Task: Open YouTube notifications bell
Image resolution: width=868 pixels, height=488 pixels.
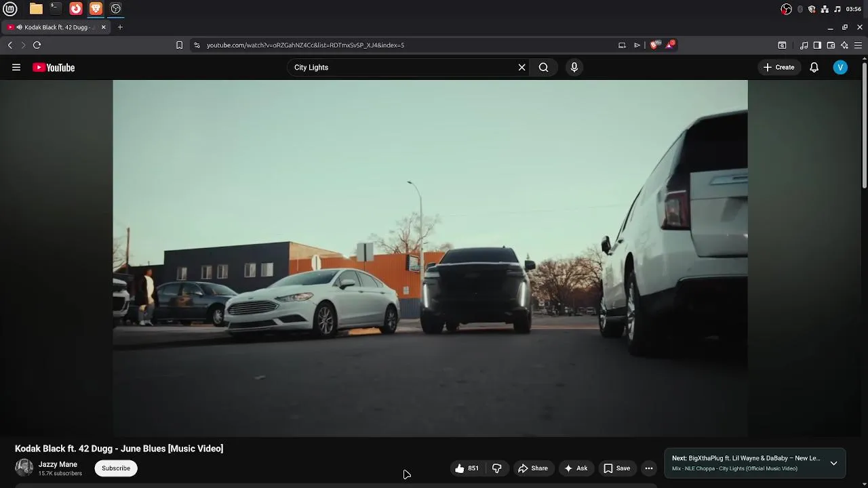Action: (x=814, y=67)
